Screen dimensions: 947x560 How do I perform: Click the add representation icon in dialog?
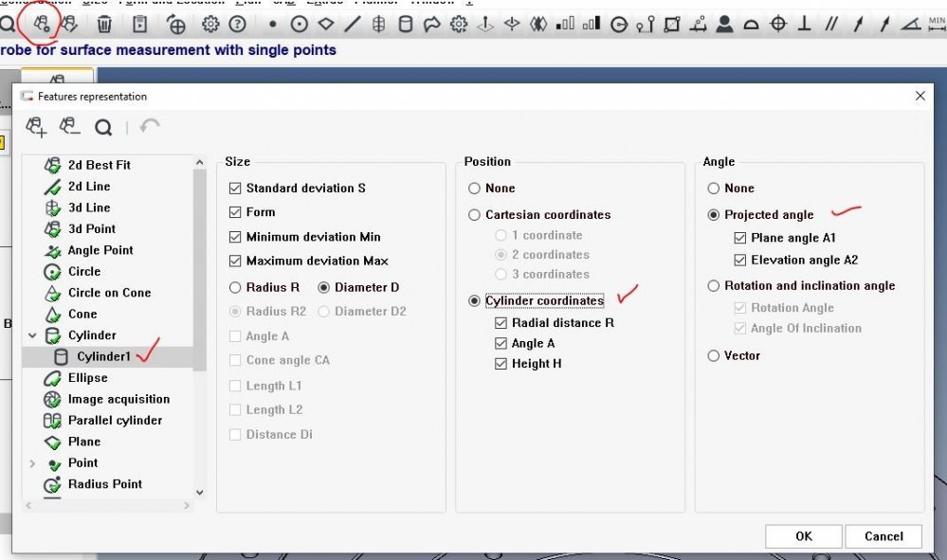tap(37, 127)
